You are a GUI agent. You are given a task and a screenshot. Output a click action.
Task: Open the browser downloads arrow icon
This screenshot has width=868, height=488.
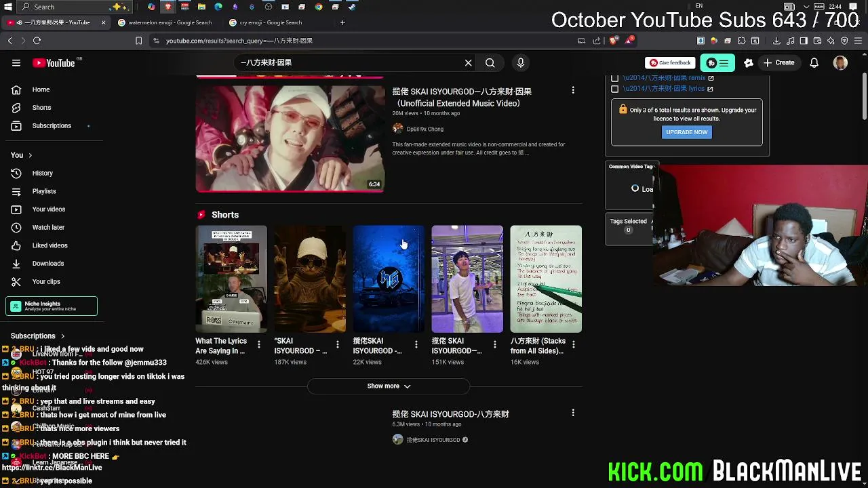(776, 41)
